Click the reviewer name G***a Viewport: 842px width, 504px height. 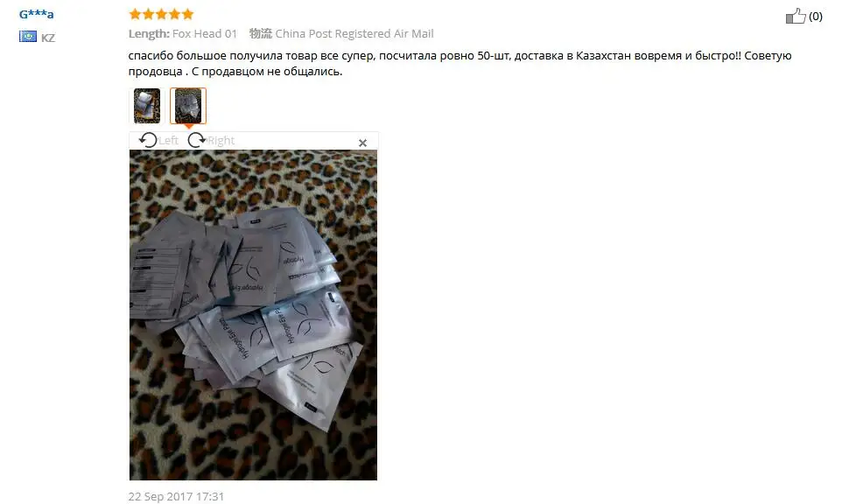point(37,15)
